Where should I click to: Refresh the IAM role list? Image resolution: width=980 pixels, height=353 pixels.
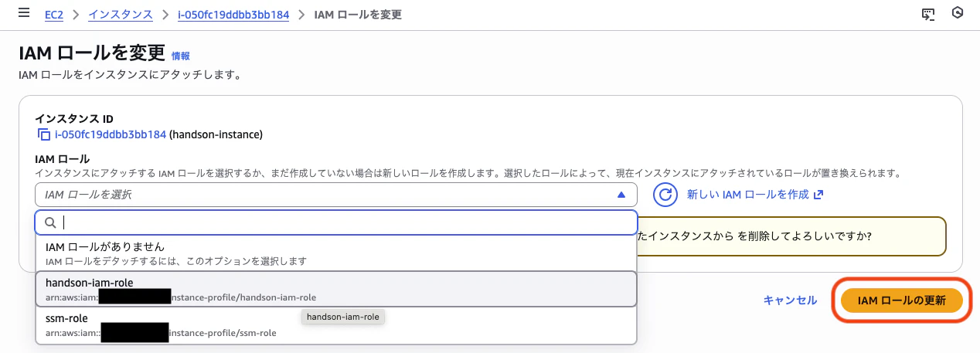[x=665, y=195]
